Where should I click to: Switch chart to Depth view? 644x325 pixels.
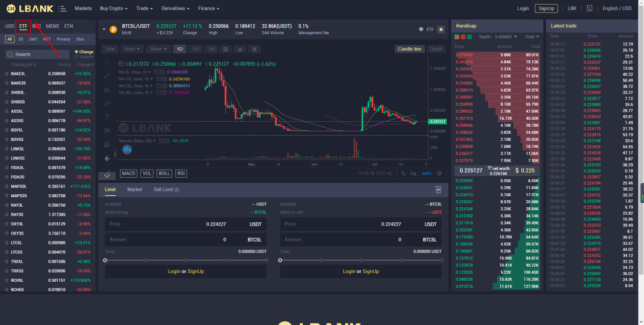436,49
